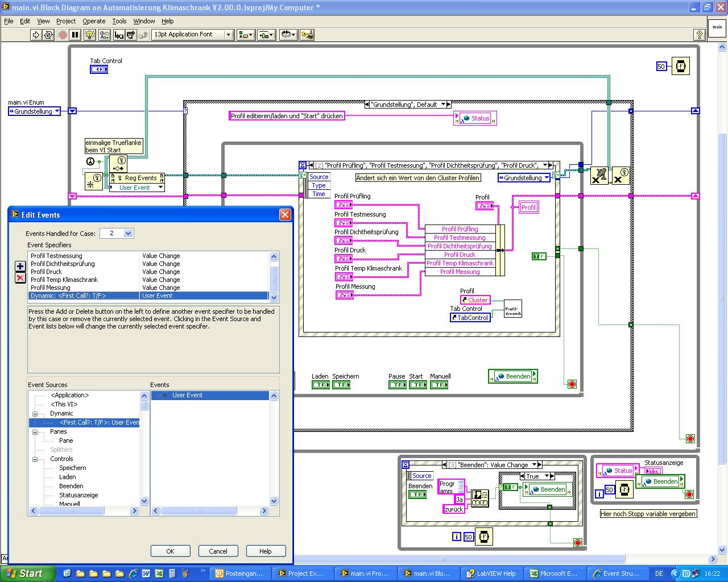Screen dimensions: 728x582
Task: Collapse the Dynamic node in Event Sources
Action: 35,414
